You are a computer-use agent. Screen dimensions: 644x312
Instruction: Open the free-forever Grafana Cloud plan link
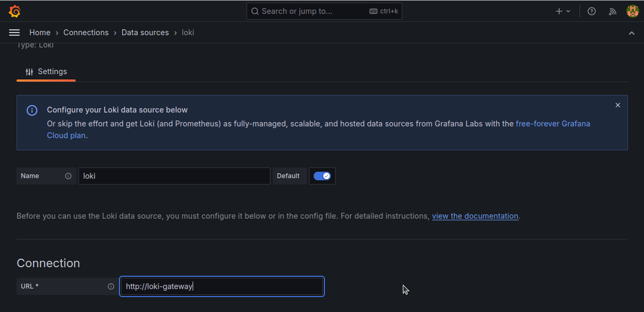(552, 124)
